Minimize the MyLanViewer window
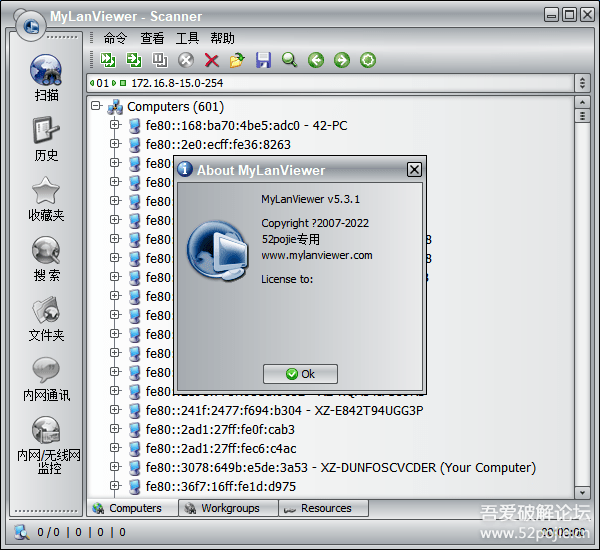This screenshot has width=600, height=550. click(x=551, y=15)
